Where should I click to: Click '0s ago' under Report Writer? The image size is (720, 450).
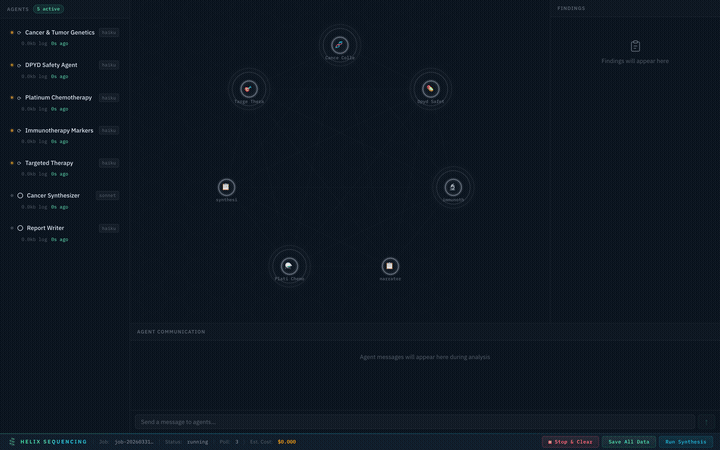point(60,240)
